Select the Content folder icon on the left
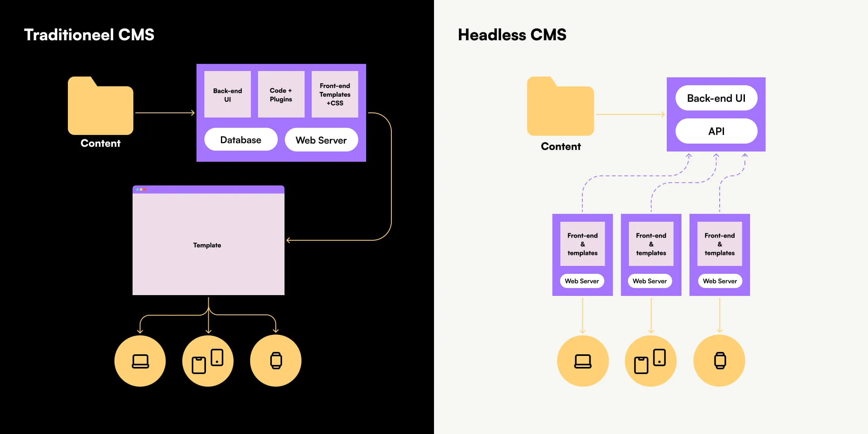Viewport: 868px width, 434px height. click(x=100, y=105)
